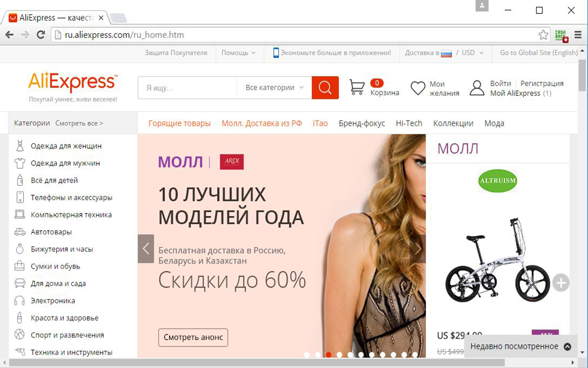Select the first carousel dot

(306, 355)
